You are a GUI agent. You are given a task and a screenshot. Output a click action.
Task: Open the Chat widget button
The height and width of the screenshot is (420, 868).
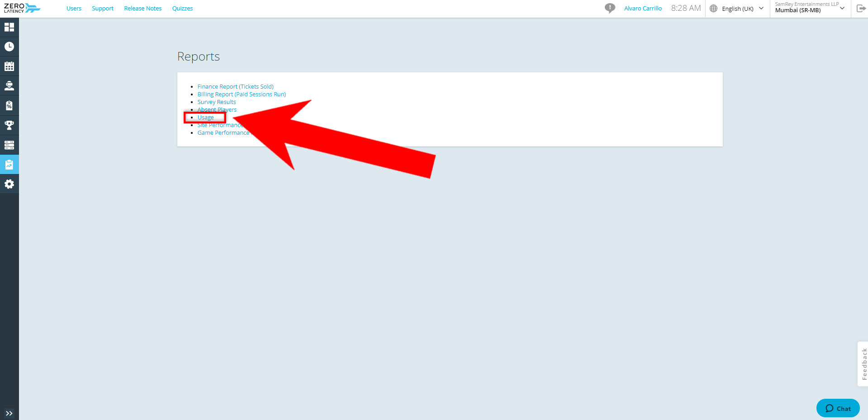pyautogui.click(x=838, y=408)
